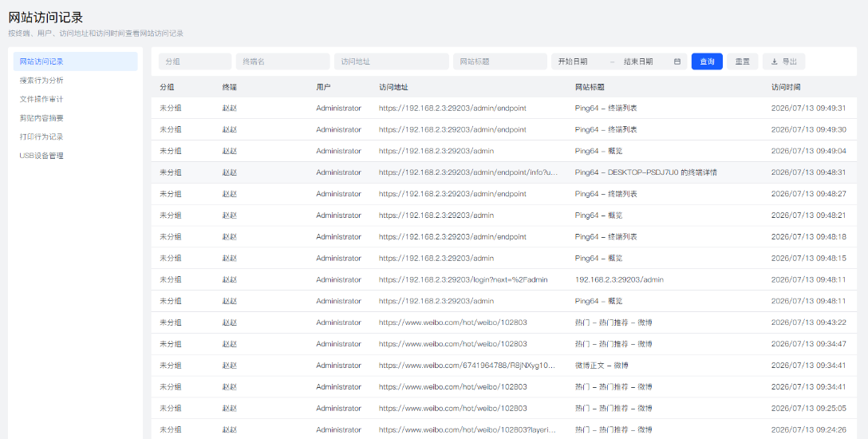The height and width of the screenshot is (439, 868).
Task: Click the timestamp 2026/07/13 09:25:05
Action: pyautogui.click(x=808, y=408)
